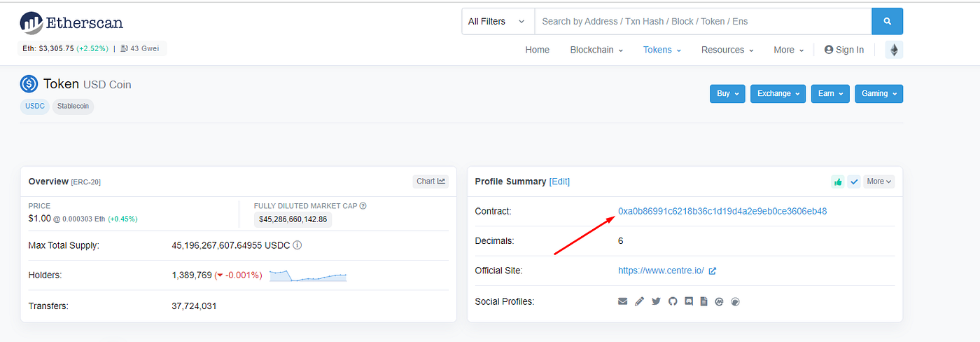
Task: Open the CoinMarketCap social icon
Action: coord(720,301)
